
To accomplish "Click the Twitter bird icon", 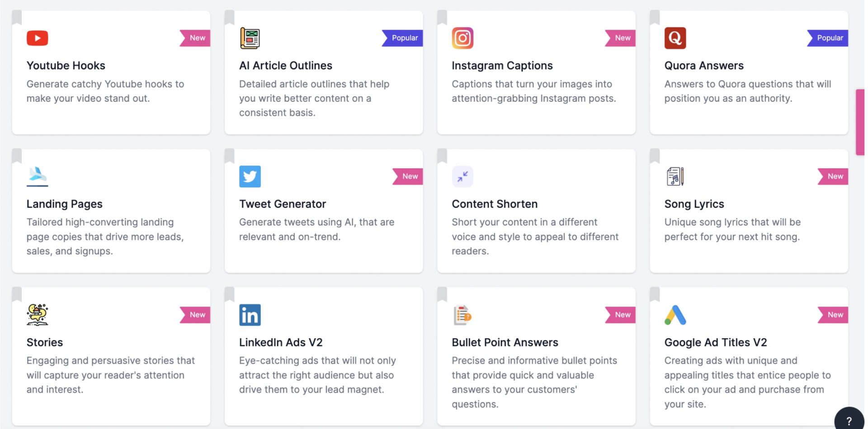I will [250, 176].
